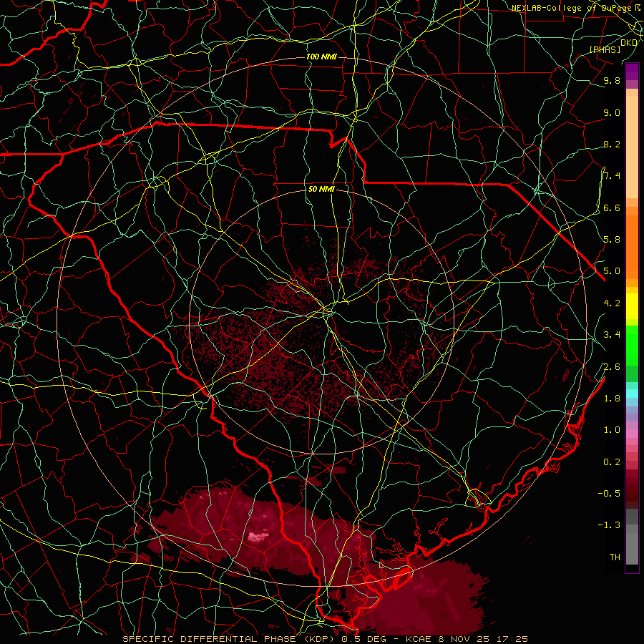Viewport: 644px width, 644px height.
Task: Click the "8 NOV 25" date in the caption
Action: [x=464, y=639]
